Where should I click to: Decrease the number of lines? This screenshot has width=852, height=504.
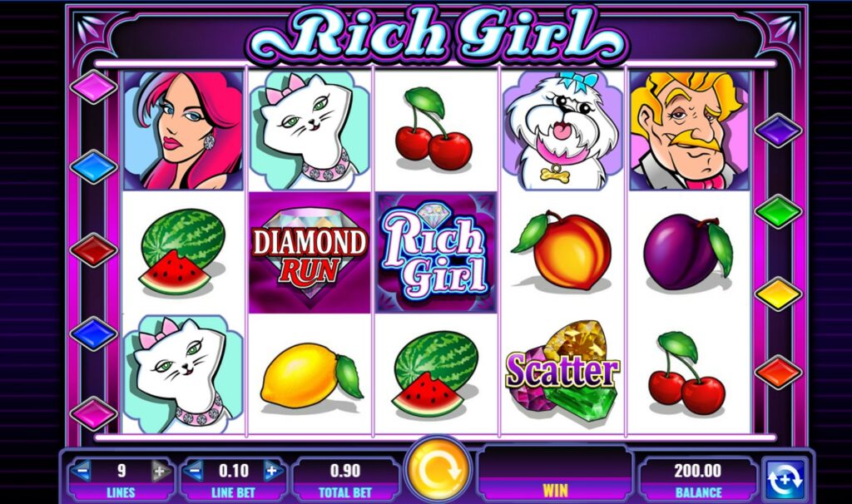[82, 471]
